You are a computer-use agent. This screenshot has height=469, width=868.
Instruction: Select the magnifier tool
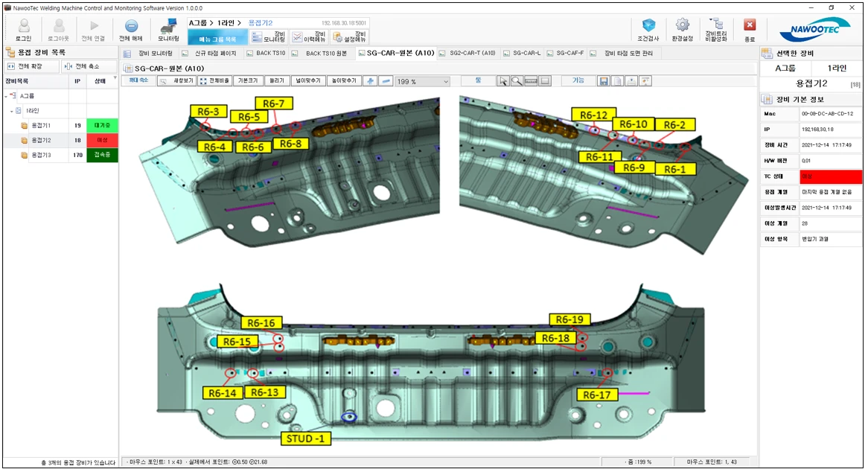pyautogui.click(x=517, y=81)
